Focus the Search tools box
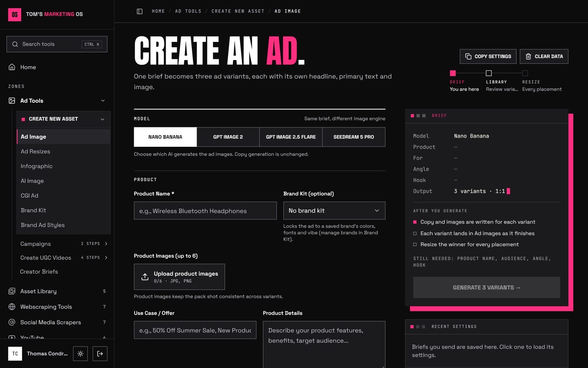The height and width of the screenshot is (368, 588). tap(57, 44)
